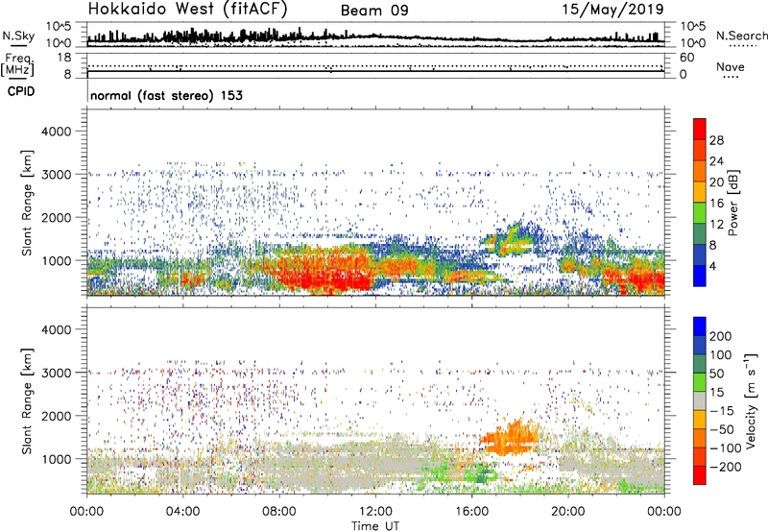Screen dimensions: 768x532
Task: Click the '2000' tick on velocity panel
Action: [x=57, y=416]
